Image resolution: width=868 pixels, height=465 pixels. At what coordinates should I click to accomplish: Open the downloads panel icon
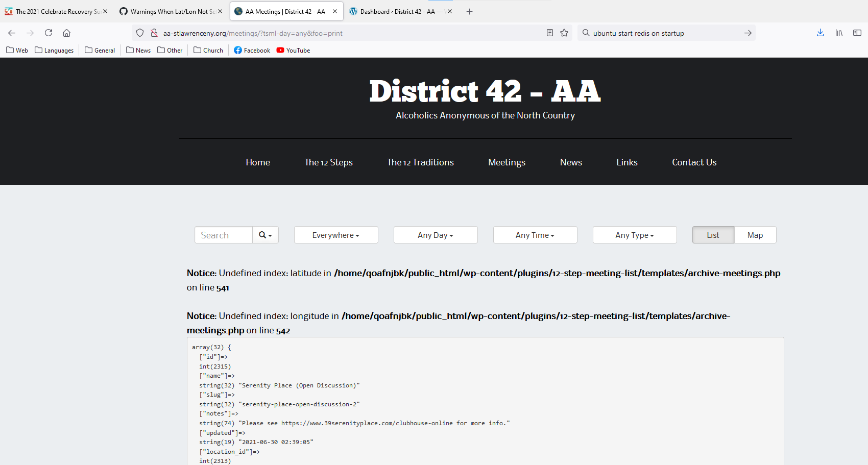tap(820, 33)
